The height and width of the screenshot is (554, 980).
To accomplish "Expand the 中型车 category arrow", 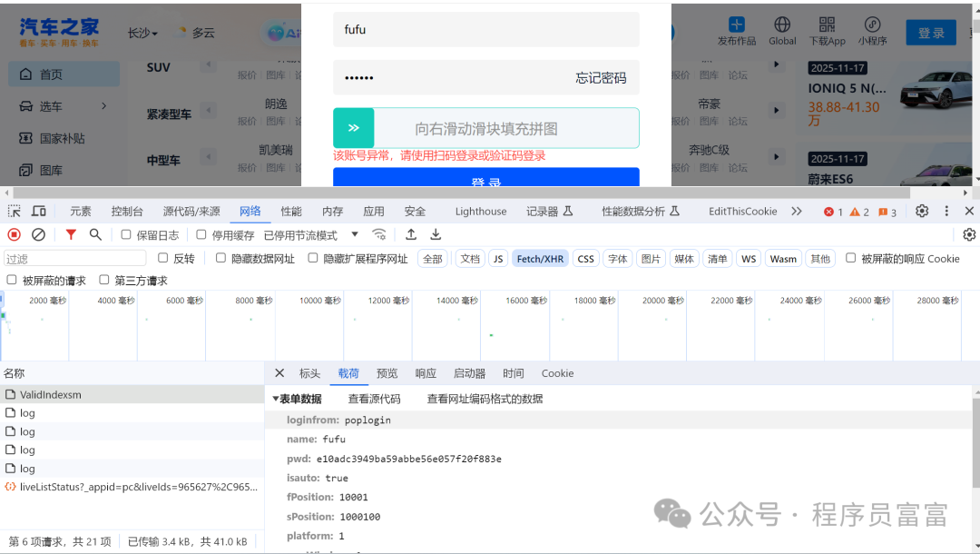I will [x=208, y=157].
